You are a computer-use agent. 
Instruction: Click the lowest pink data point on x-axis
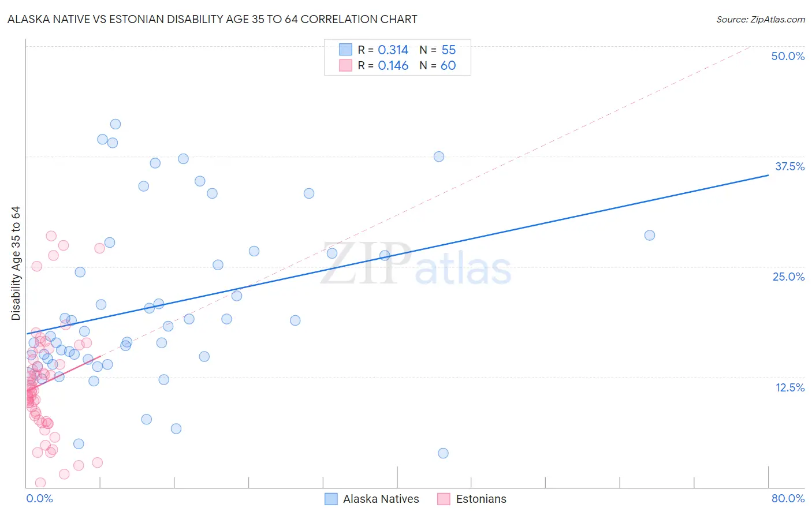pyautogui.click(x=40, y=483)
